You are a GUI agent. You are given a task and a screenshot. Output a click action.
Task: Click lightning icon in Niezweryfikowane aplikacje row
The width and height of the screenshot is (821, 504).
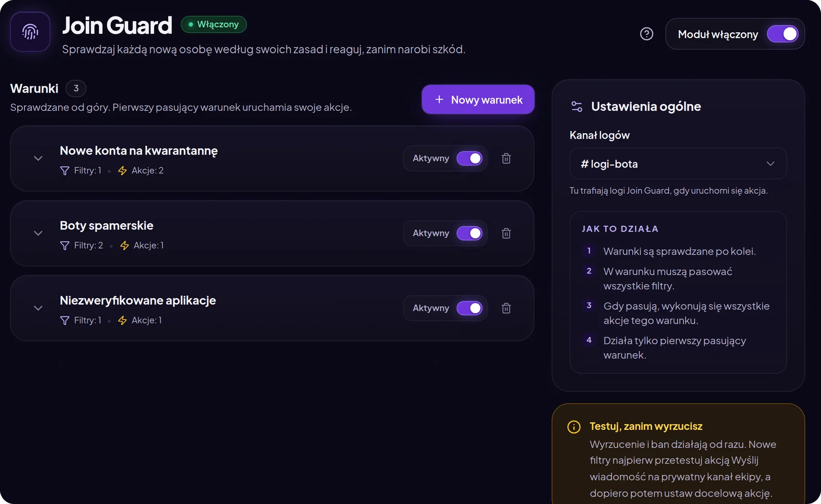122,320
